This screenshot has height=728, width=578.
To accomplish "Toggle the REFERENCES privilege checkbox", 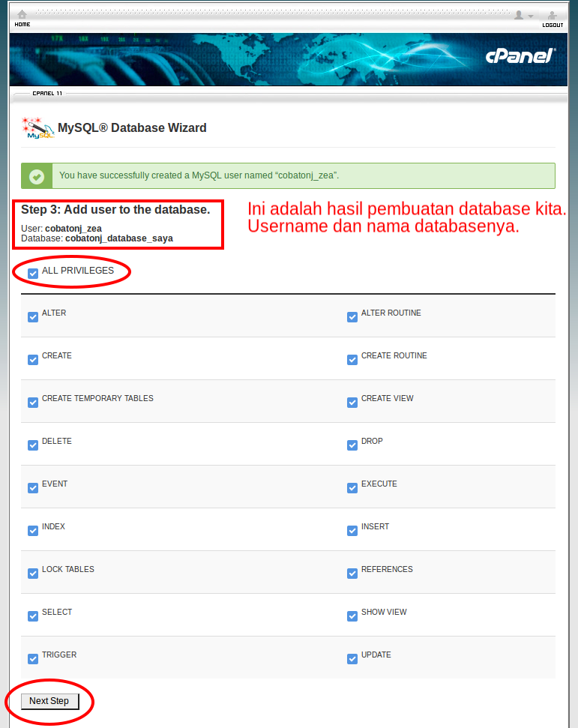I will 352,574.
